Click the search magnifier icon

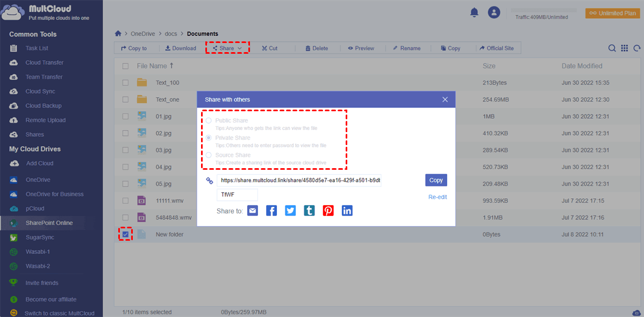coord(612,48)
